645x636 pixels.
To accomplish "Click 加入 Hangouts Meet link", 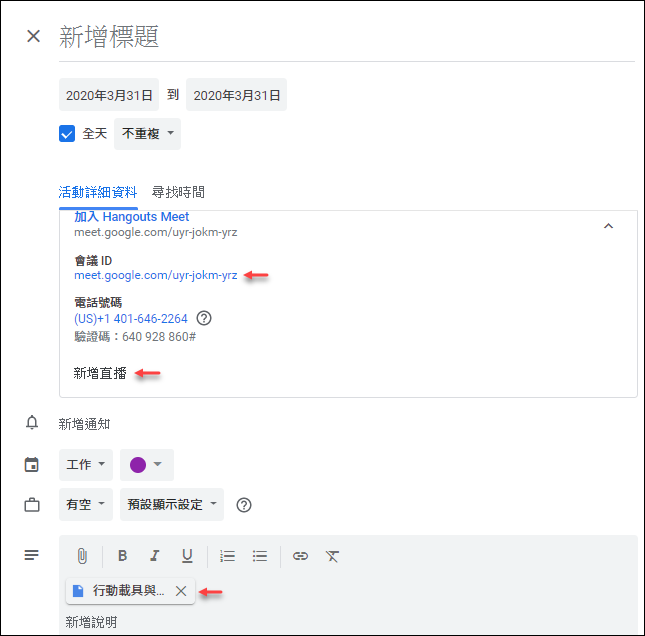I will tap(132, 217).
